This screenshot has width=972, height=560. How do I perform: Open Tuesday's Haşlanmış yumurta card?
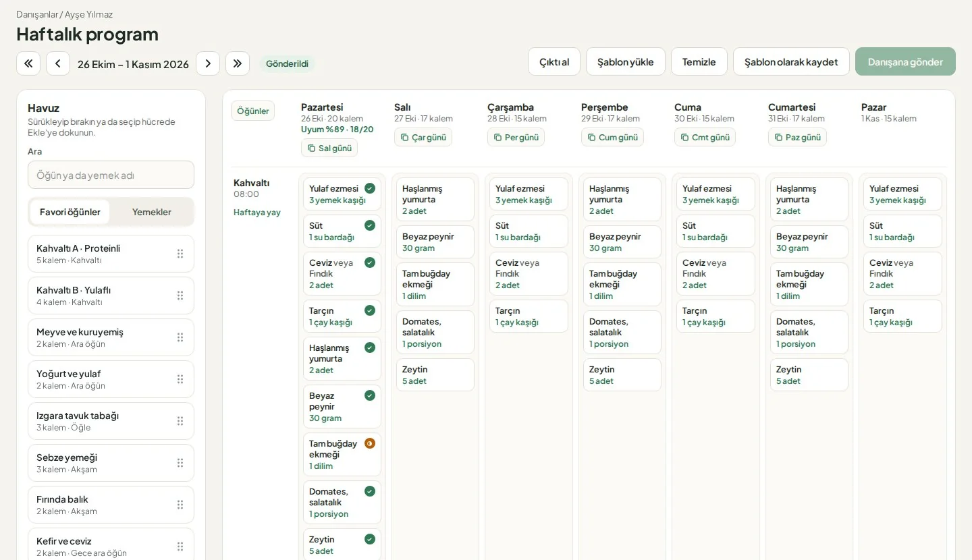pyautogui.click(x=435, y=199)
